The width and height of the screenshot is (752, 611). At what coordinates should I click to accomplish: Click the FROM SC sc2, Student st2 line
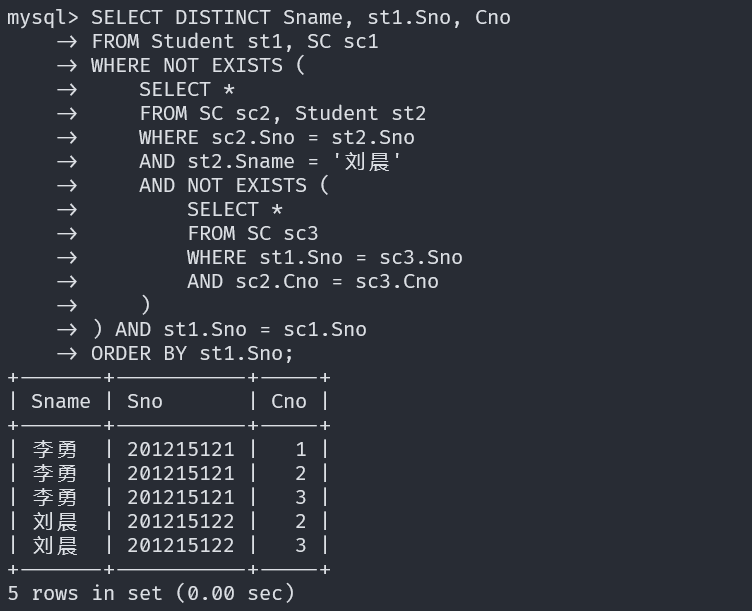pyautogui.click(x=282, y=113)
